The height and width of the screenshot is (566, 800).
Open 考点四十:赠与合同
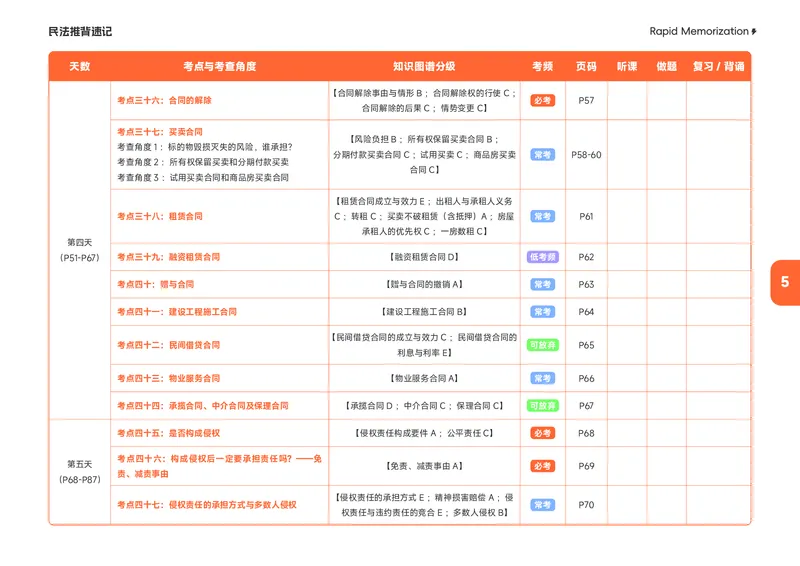(156, 284)
